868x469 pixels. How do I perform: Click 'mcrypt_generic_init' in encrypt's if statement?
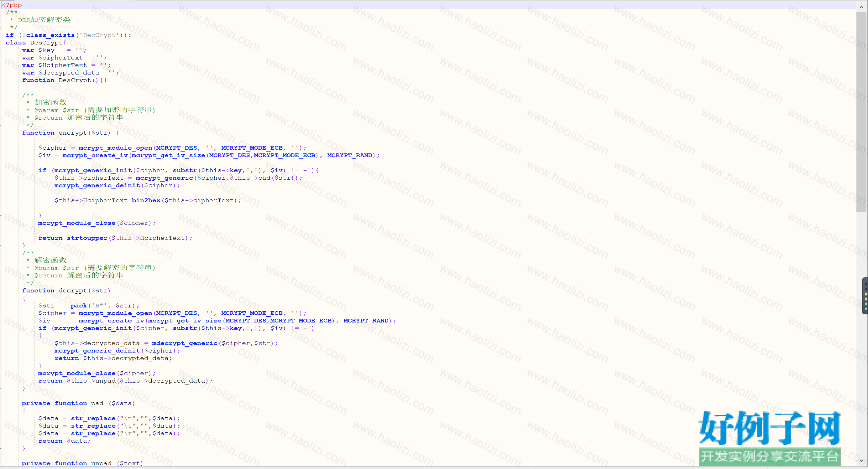click(x=93, y=170)
